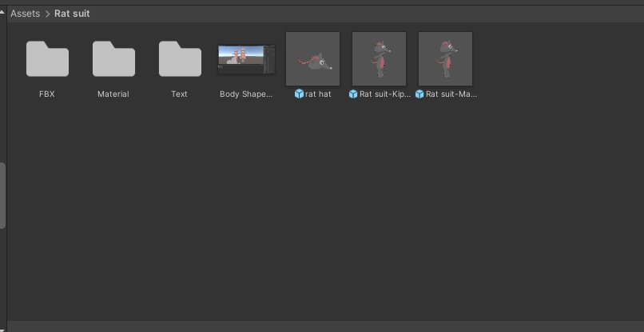Click the prefab cube icon beside rat hat

(x=300, y=94)
